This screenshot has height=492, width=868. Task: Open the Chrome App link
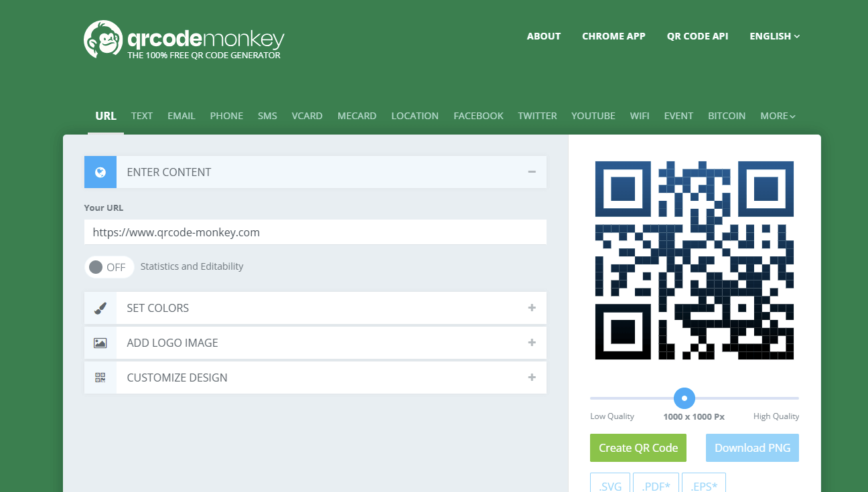pyautogui.click(x=613, y=36)
